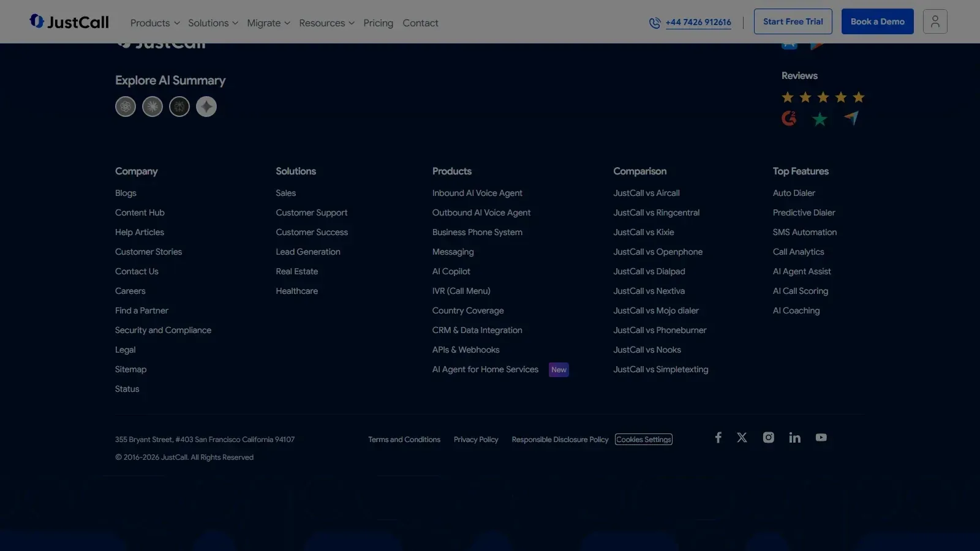Open Inbound AI Voice Agent link

pos(477,193)
